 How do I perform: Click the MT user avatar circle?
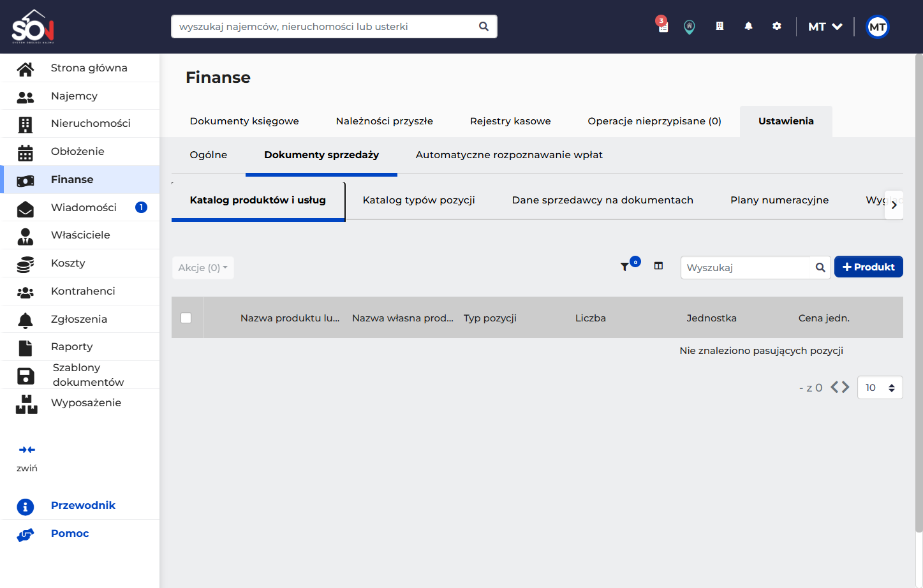tap(878, 27)
